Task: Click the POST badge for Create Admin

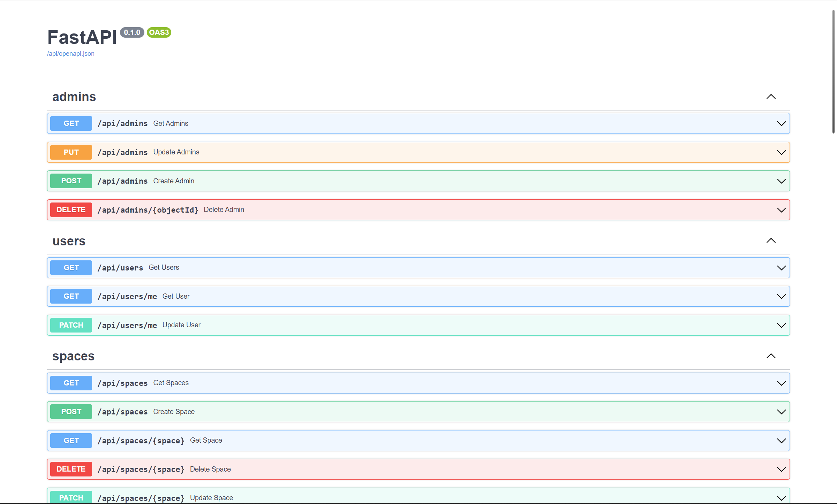Action: [71, 181]
